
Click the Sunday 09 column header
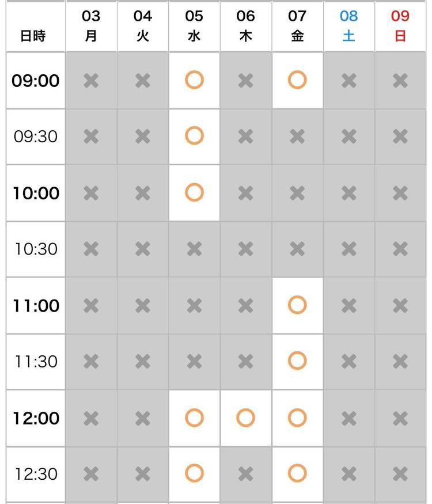pyautogui.click(x=400, y=26)
